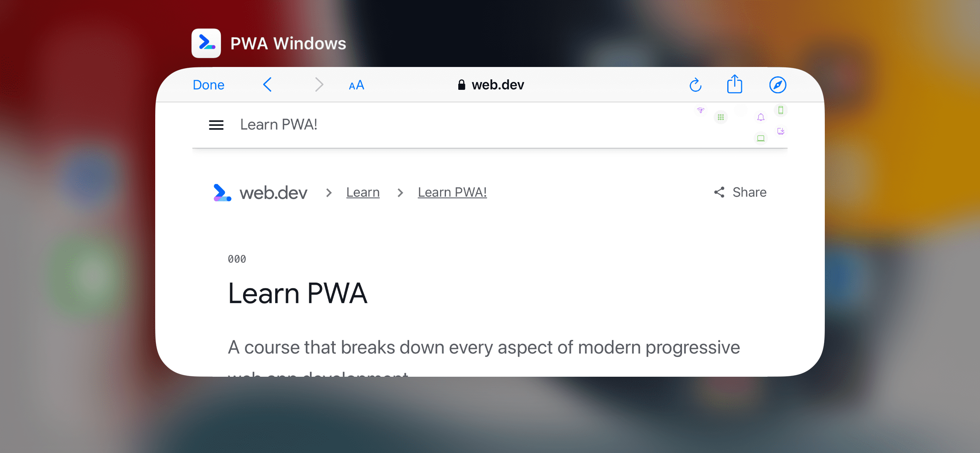
Task: Tap the back navigation arrow
Action: click(x=268, y=84)
